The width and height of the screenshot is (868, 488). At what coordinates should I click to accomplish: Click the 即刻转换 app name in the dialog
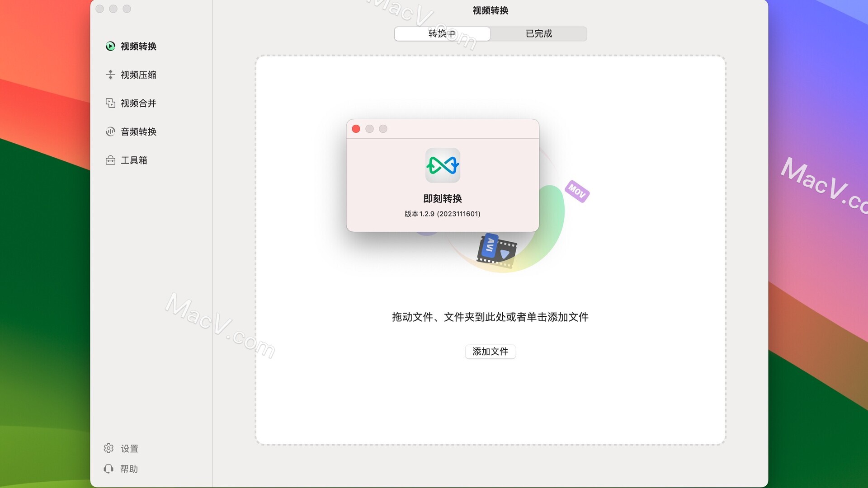click(x=443, y=198)
